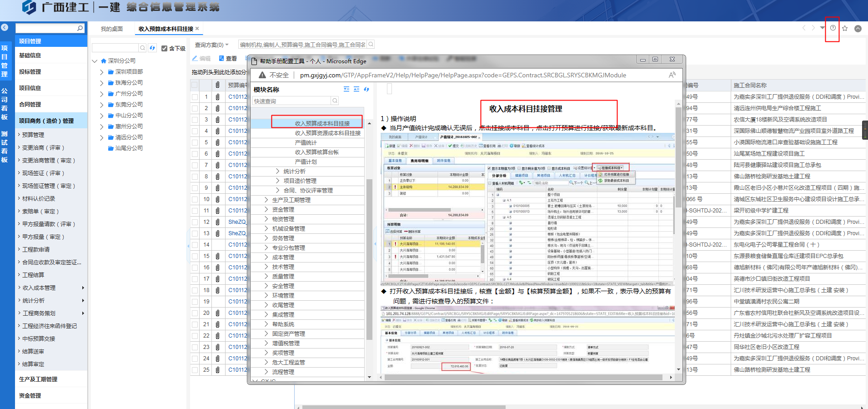
Task: Click attachment paperclip in row 1
Action: click(217, 97)
